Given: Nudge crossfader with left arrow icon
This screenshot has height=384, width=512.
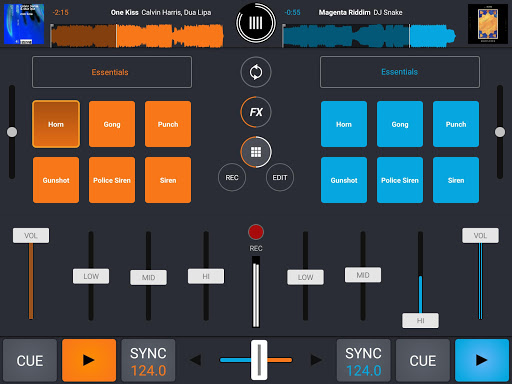Looking at the screenshot, I should [196, 360].
